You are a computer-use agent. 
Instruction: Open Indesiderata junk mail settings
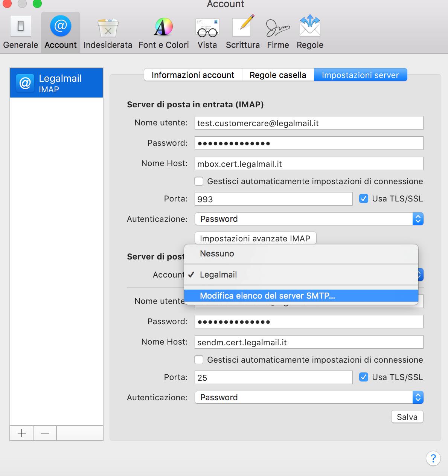108,32
